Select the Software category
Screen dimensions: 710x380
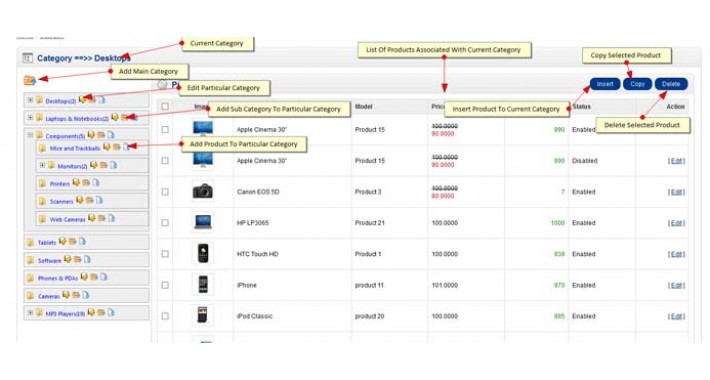[49, 261]
